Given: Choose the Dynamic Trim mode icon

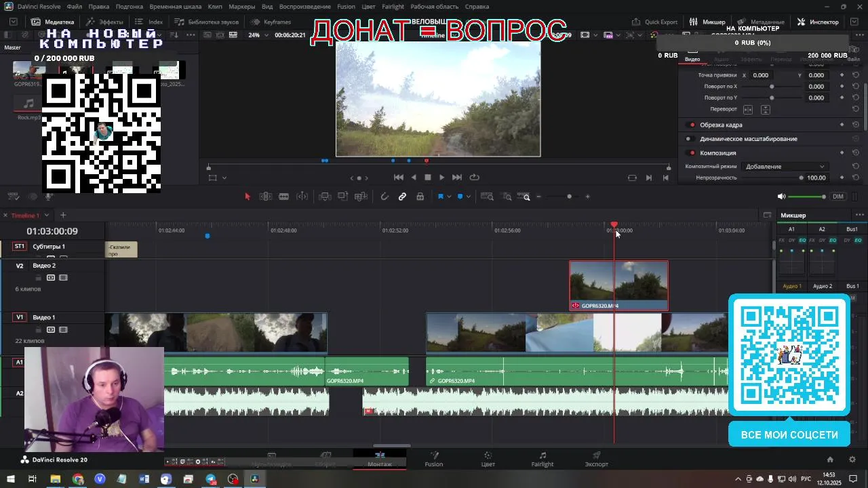Looking at the screenshot, I should (302, 197).
